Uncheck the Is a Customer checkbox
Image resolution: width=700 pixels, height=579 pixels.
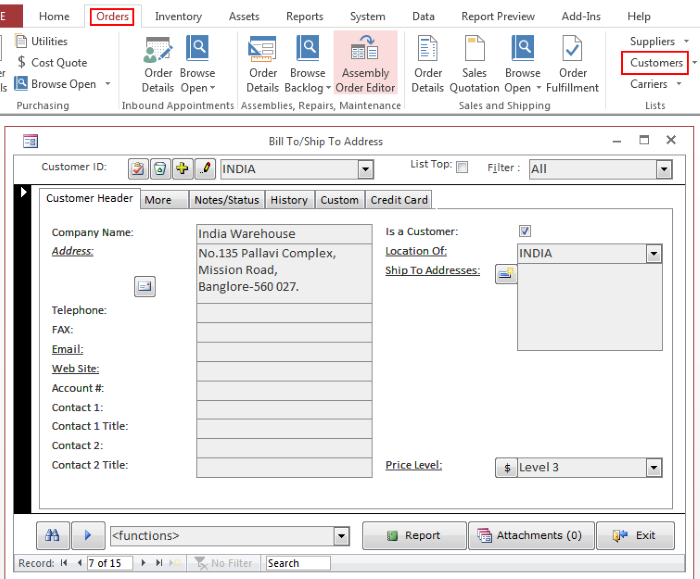(525, 231)
